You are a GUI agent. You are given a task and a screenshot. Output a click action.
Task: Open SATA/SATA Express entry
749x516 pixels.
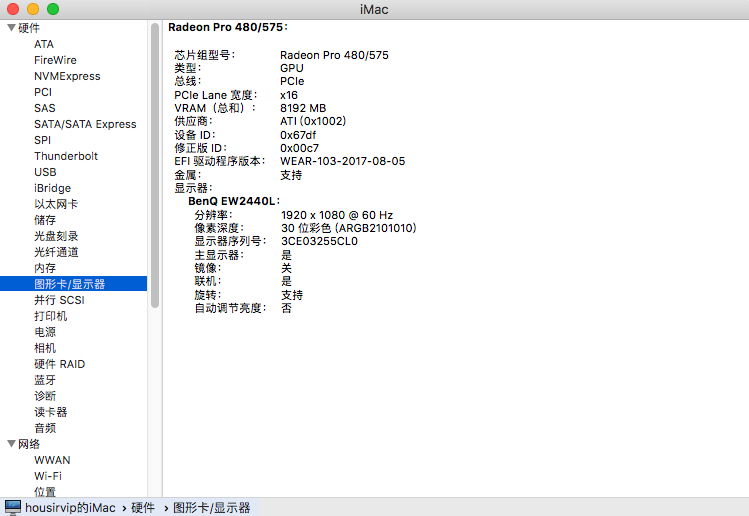85,124
